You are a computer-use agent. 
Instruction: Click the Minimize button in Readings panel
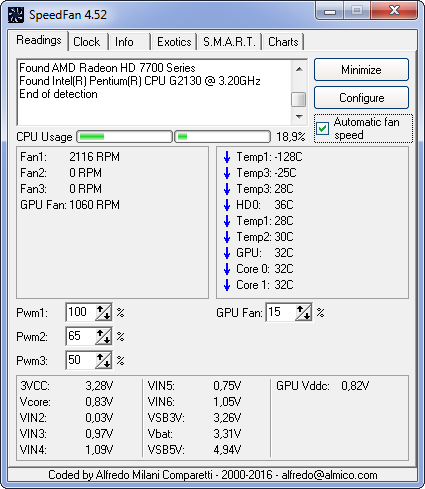pyautogui.click(x=361, y=70)
